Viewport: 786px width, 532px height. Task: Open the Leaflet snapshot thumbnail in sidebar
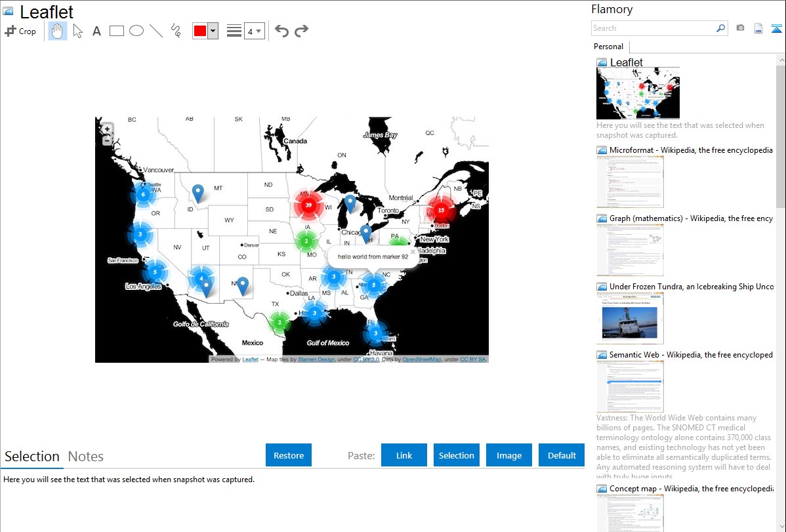coord(638,93)
